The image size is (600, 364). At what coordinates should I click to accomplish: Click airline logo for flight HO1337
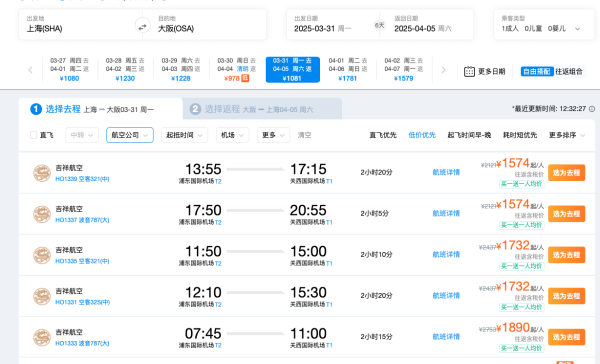click(x=42, y=214)
